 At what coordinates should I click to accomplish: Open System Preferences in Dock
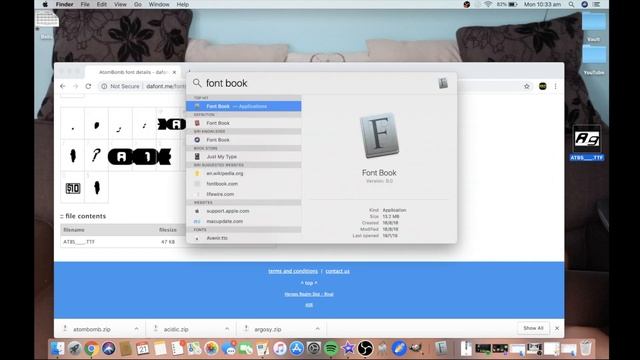coord(314,348)
